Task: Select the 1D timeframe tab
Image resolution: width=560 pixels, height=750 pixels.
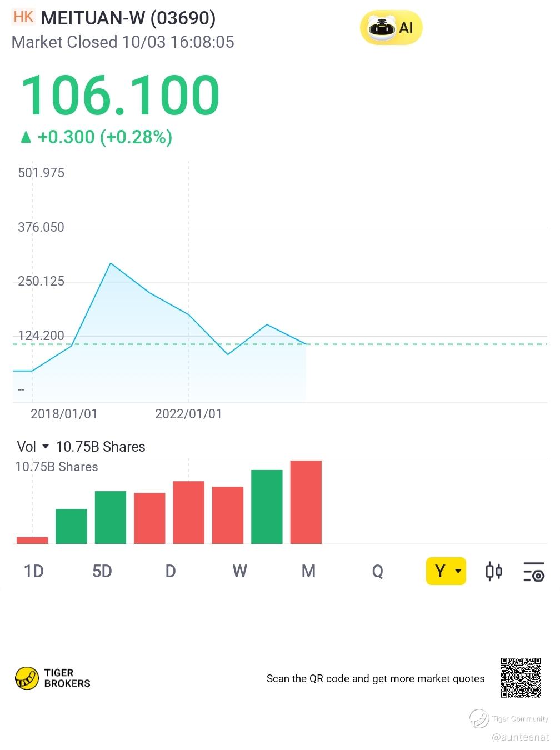Action: (34, 571)
